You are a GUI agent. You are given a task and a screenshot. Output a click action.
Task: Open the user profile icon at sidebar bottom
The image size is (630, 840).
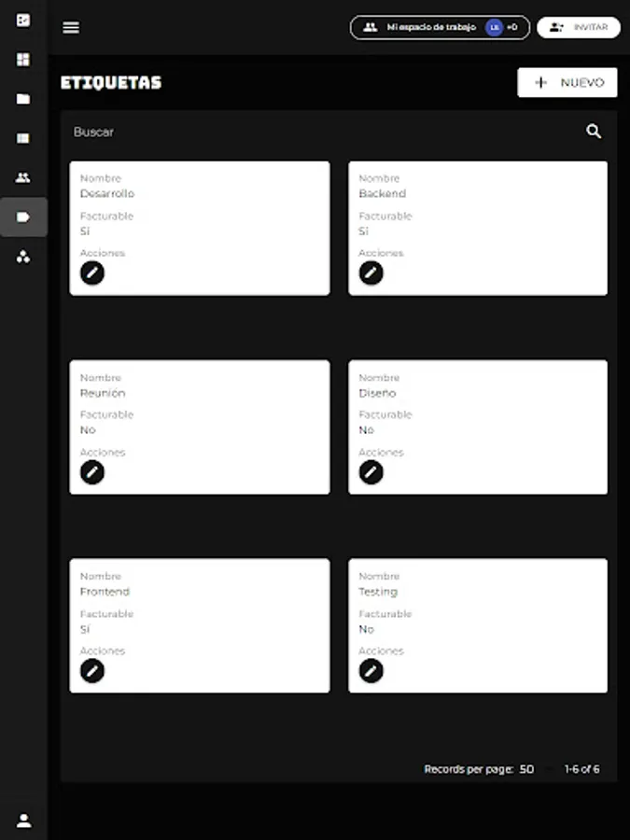tap(23, 820)
